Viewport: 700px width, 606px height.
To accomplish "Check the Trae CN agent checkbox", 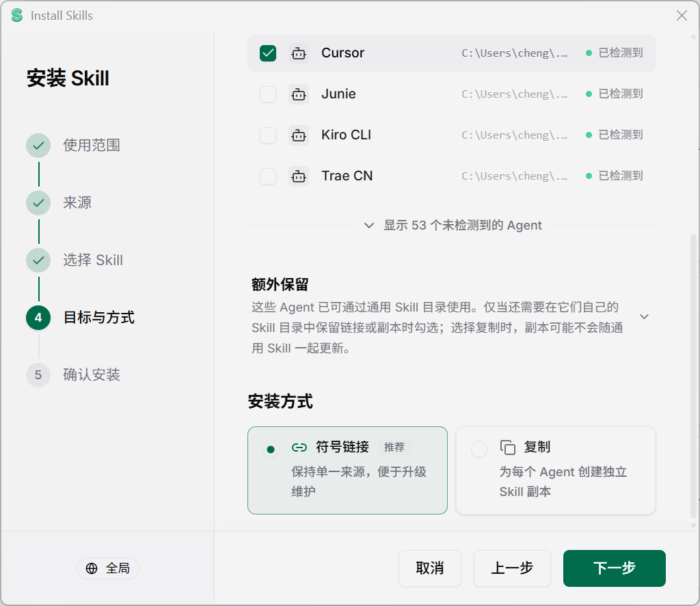I will [x=268, y=176].
